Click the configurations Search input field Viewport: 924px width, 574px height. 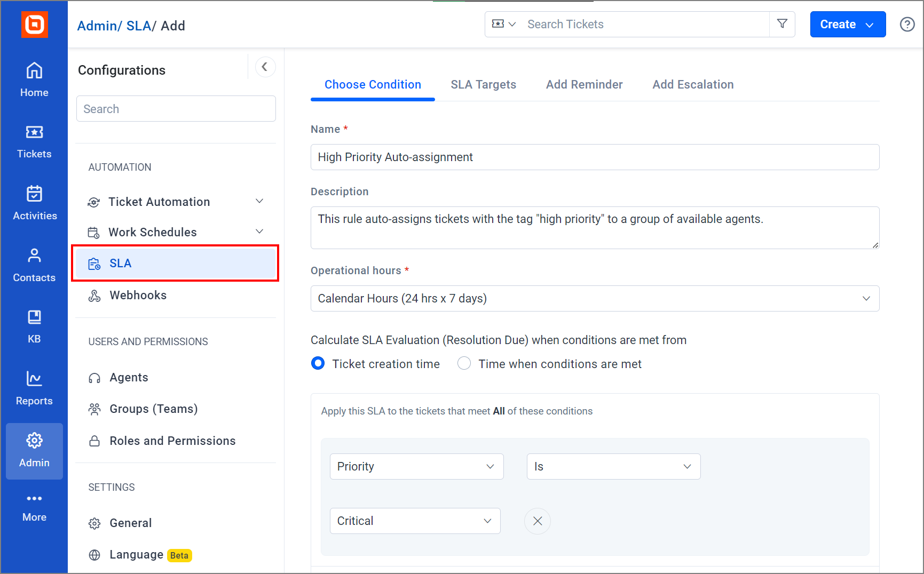point(176,108)
